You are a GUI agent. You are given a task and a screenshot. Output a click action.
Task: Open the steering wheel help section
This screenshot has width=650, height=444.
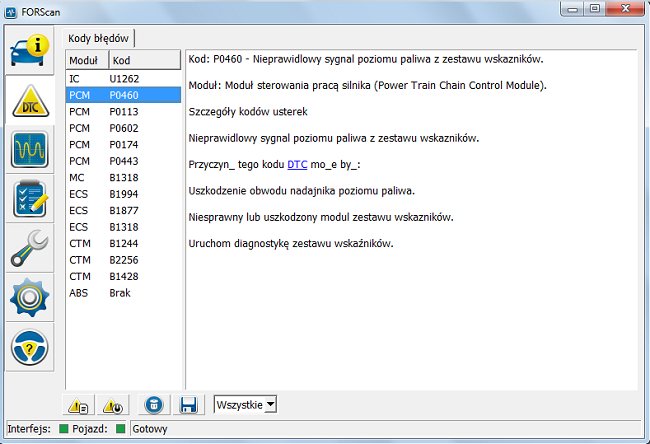pyautogui.click(x=30, y=347)
